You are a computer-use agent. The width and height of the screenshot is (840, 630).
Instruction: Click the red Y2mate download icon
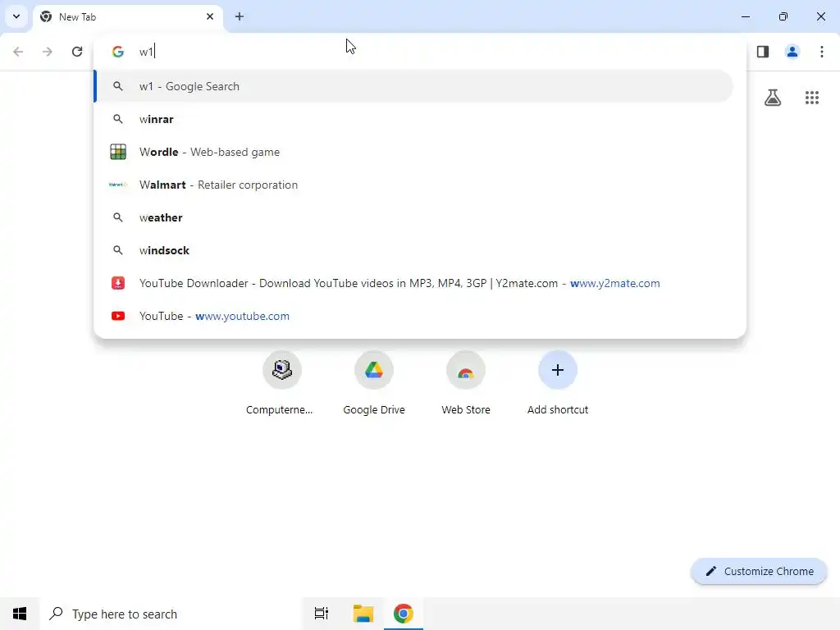pos(118,283)
